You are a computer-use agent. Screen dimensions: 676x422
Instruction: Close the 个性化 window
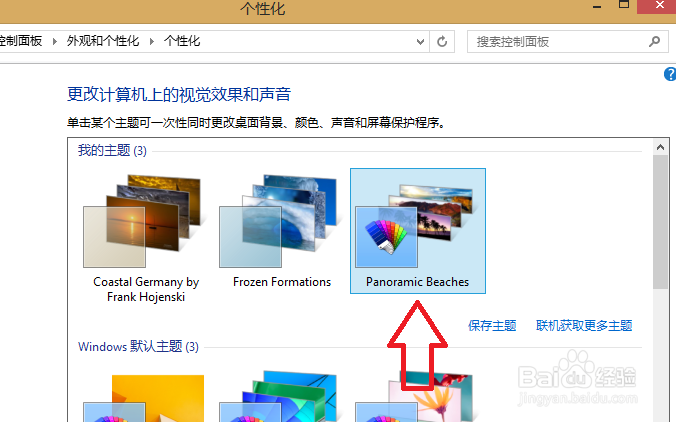(658, 6)
